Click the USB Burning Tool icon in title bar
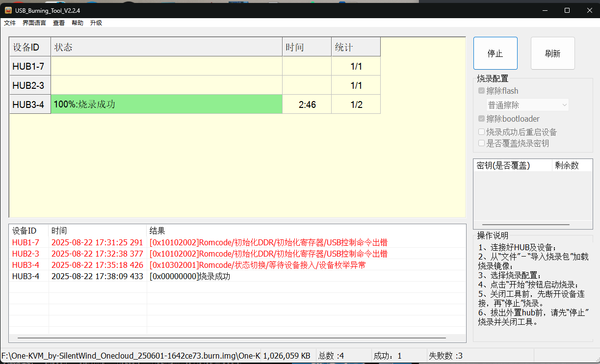The height and width of the screenshot is (364, 600). tap(9, 10)
